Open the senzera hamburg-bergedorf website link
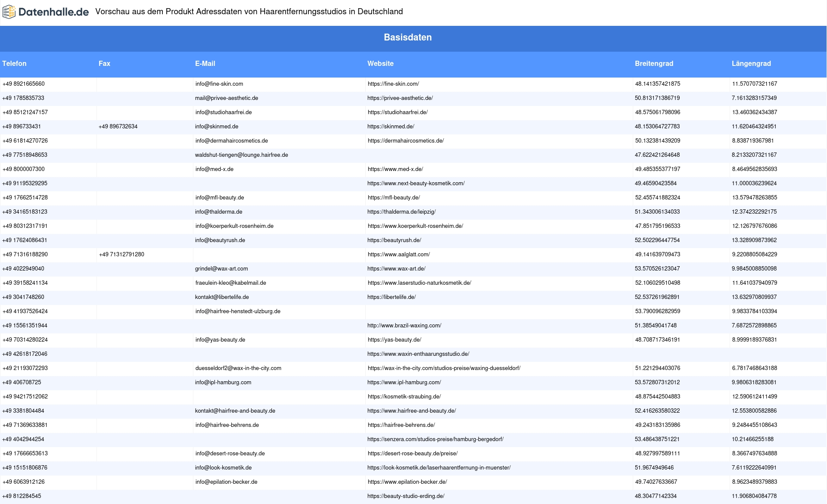 (435, 439)
